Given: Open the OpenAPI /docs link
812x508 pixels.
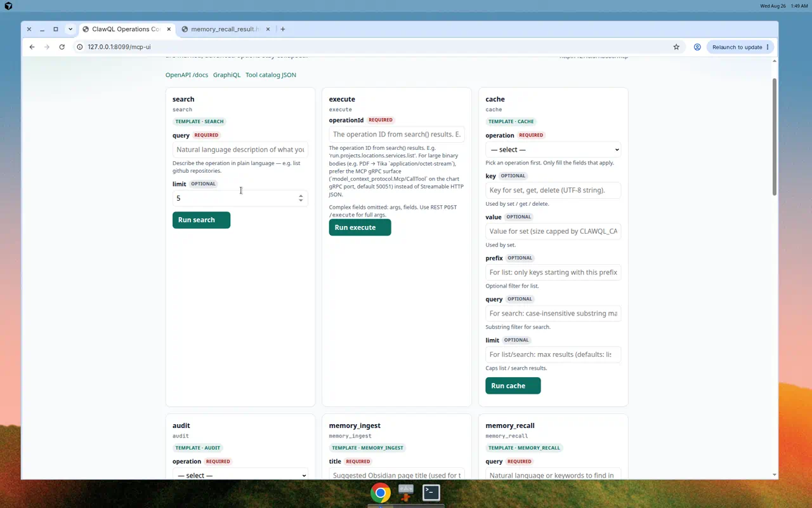Looking at the screenshot, I should pos(187,75).
